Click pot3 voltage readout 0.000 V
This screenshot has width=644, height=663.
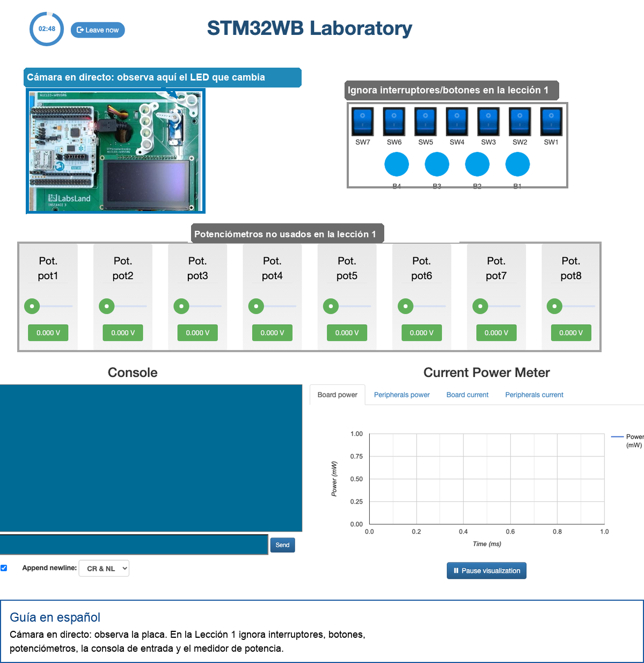tap(197, 333)
